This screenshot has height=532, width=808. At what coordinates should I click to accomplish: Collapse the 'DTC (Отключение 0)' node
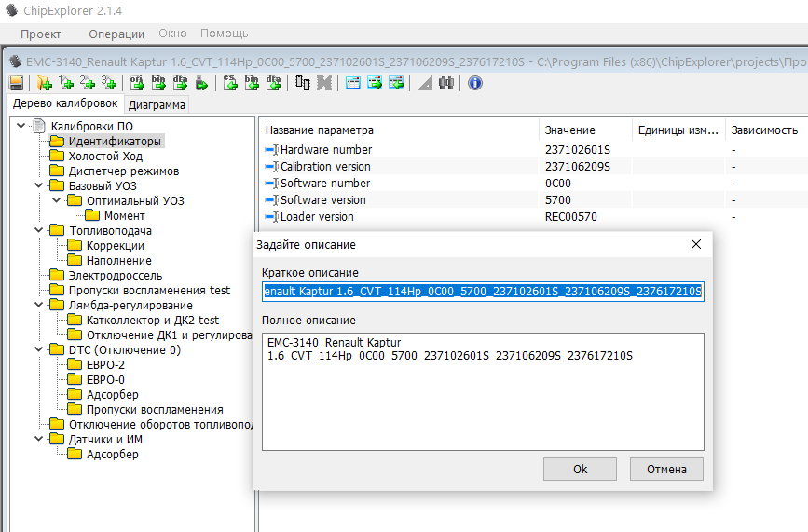pyautogui.click(x=38, y=350)
